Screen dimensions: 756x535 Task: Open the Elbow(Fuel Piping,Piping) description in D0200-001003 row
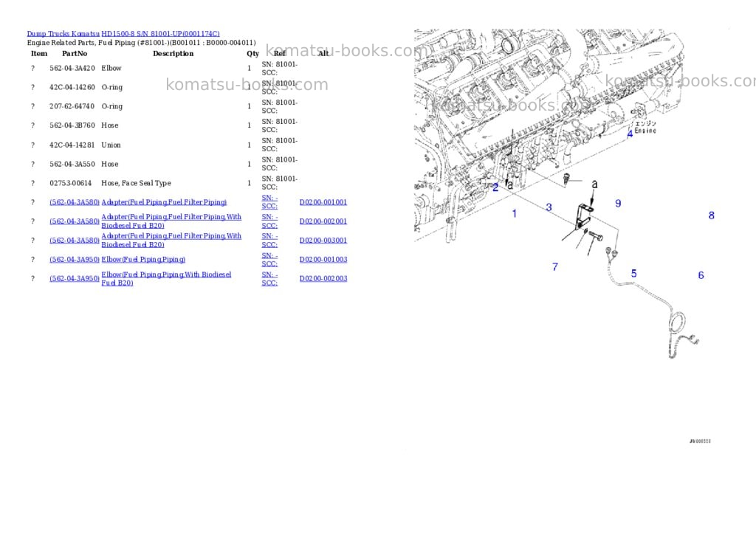point(143,260)
